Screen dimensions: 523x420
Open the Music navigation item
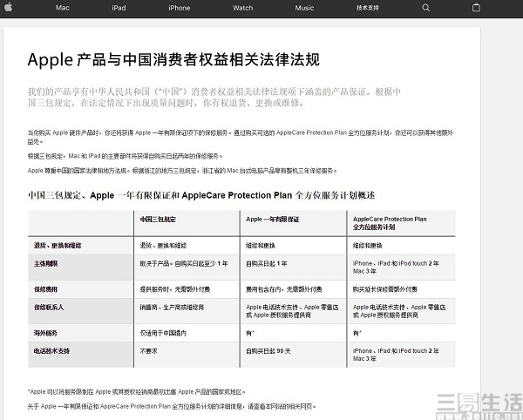304,8
